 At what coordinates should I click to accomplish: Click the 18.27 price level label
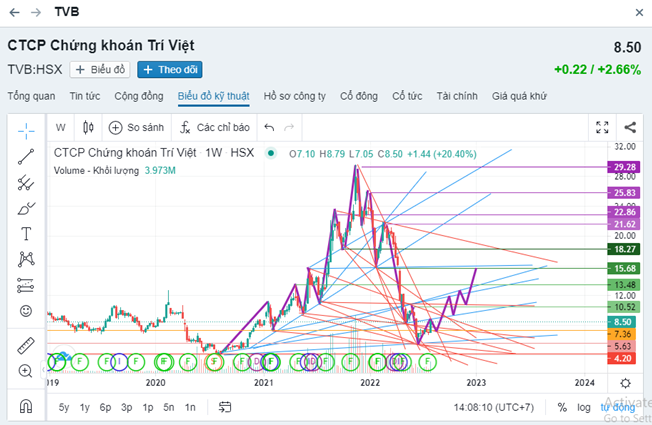click(624, 249)
